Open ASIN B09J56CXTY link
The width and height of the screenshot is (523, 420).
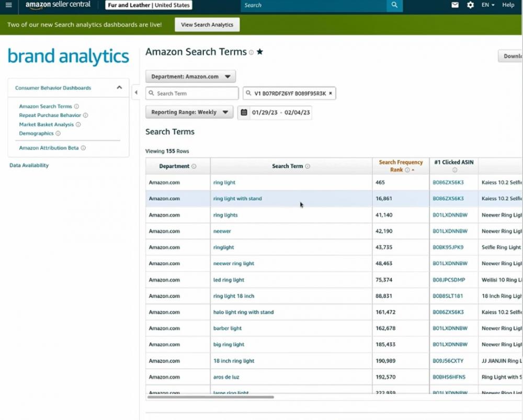point(448,361)
